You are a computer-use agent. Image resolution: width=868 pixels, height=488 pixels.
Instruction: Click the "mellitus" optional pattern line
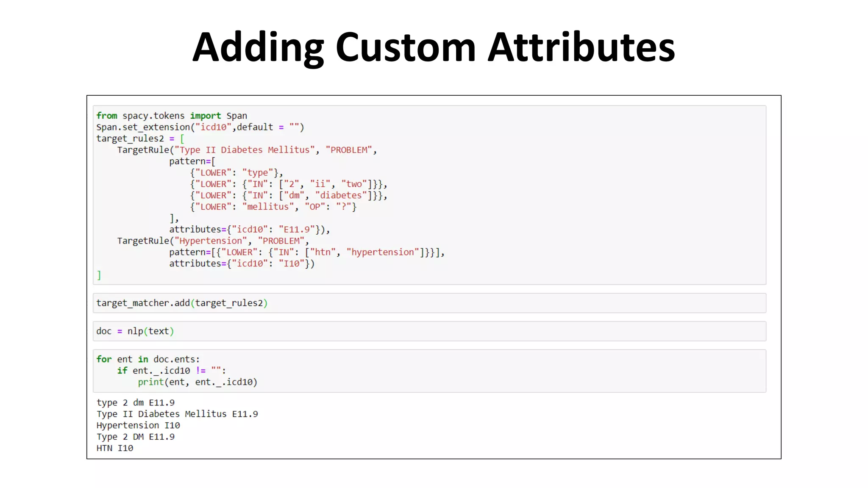273,207
